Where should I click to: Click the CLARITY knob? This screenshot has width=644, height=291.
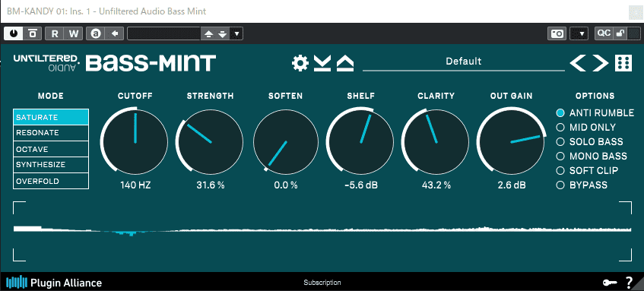(436, 142)
